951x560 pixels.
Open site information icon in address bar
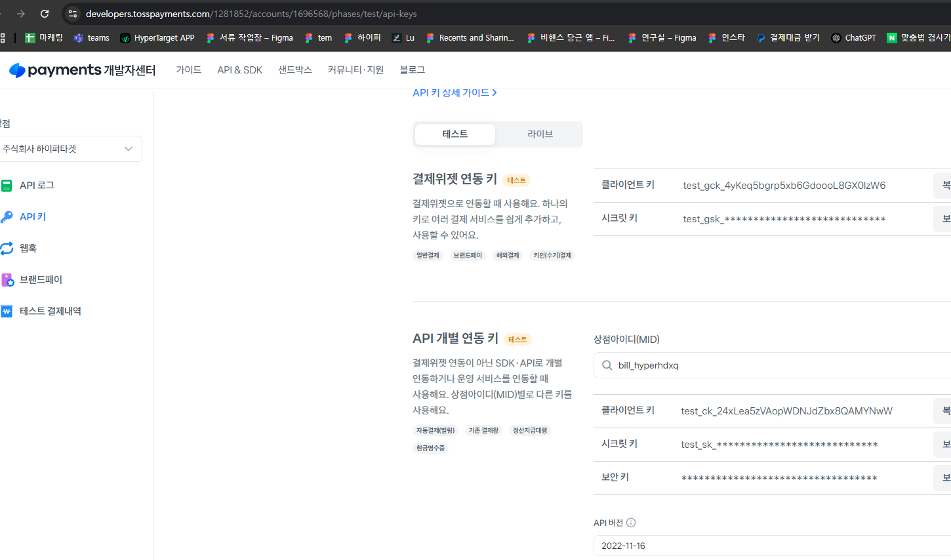[x=73, y=13]
